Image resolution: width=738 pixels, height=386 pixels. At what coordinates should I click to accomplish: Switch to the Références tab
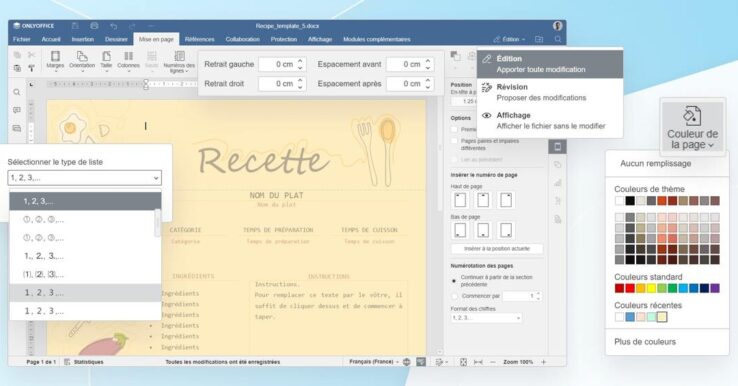[200, 40]
